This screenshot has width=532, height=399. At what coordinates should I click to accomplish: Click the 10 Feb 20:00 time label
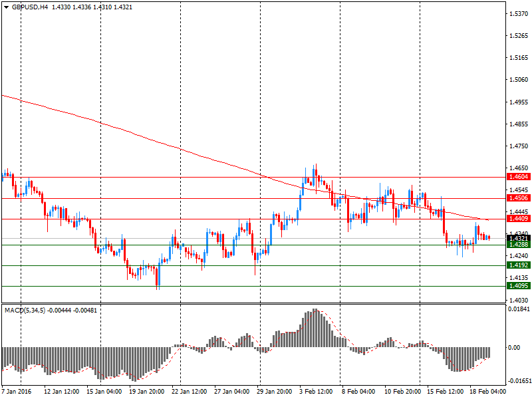[x=402, y=391]
